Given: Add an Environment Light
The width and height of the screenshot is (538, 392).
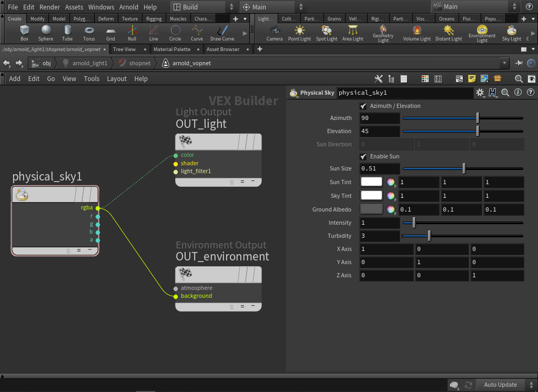Looking at the screenshot, I should coord(482,34).
